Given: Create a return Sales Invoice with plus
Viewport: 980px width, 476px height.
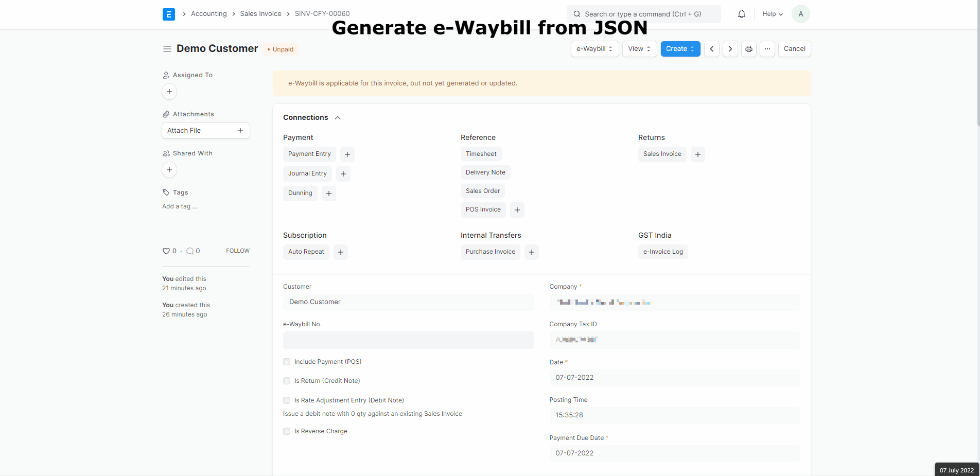Looking at the screenshot, I should click(x=698, y=154).
